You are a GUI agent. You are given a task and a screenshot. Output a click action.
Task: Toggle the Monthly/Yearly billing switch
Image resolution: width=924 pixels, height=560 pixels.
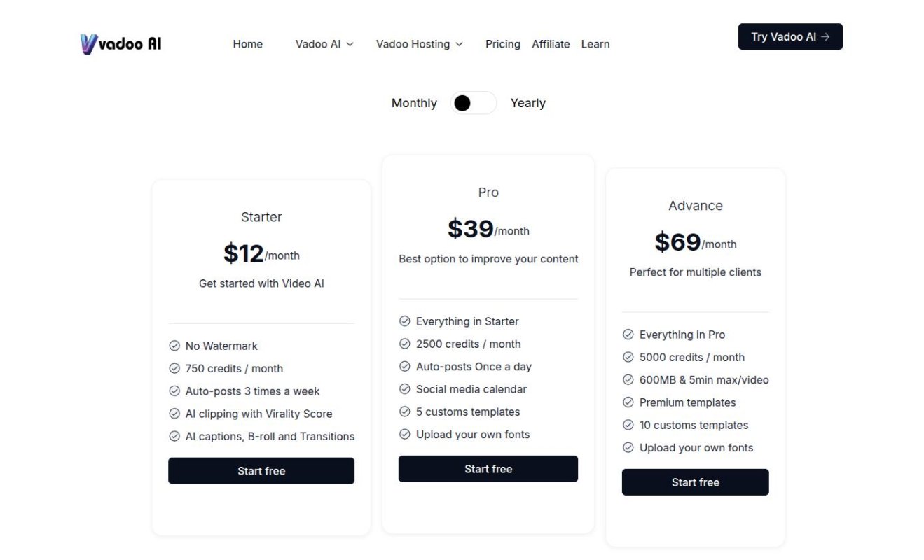click(x=474, y=103)
